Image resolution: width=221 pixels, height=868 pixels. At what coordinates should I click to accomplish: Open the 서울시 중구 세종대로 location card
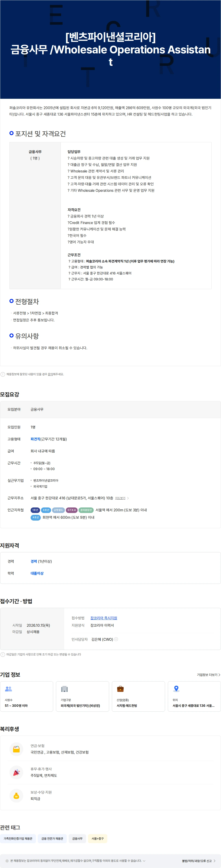tap(194, 696)
